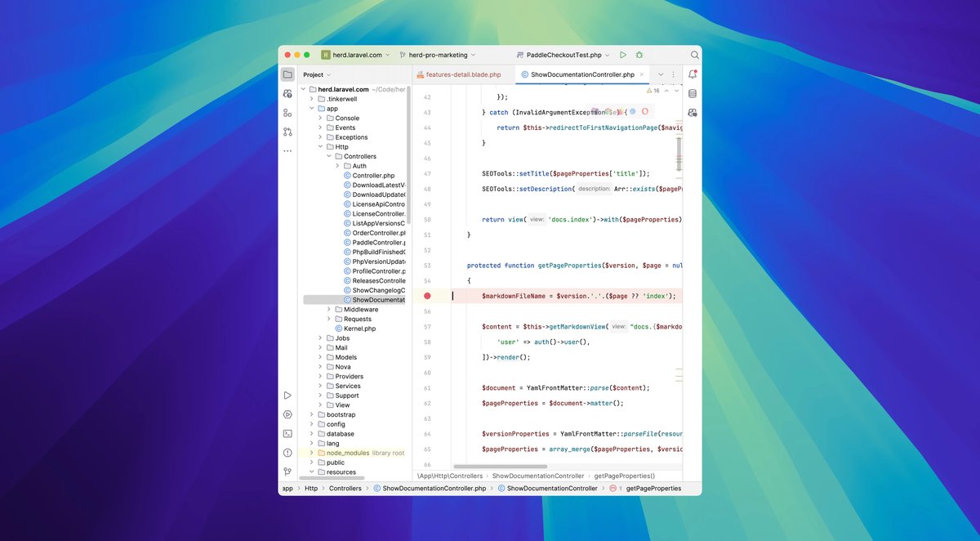Expand the Middleware folder

tap(328, 310)
